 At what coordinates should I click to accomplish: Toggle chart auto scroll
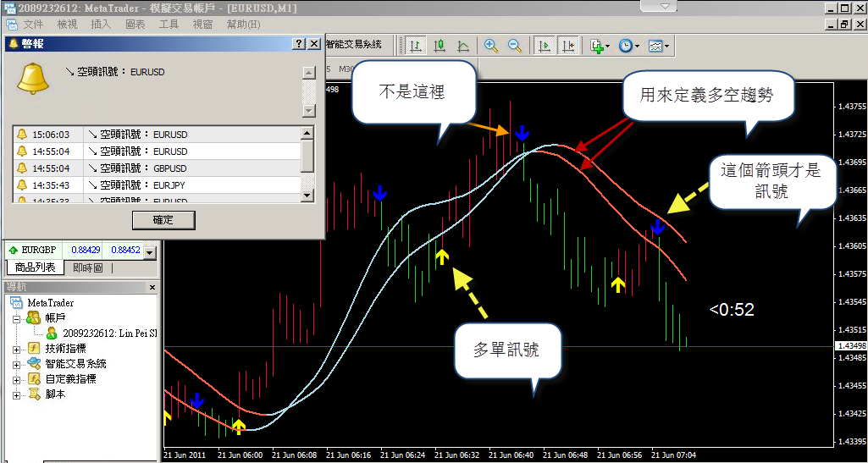click(x=545, y=46)
